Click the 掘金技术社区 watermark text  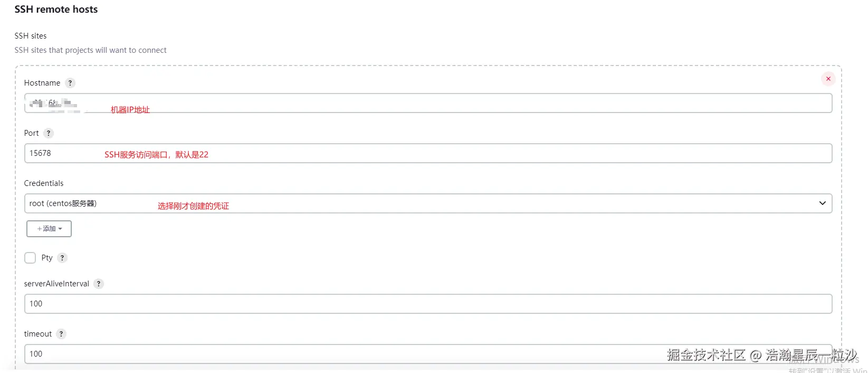[x=705, y=355]
